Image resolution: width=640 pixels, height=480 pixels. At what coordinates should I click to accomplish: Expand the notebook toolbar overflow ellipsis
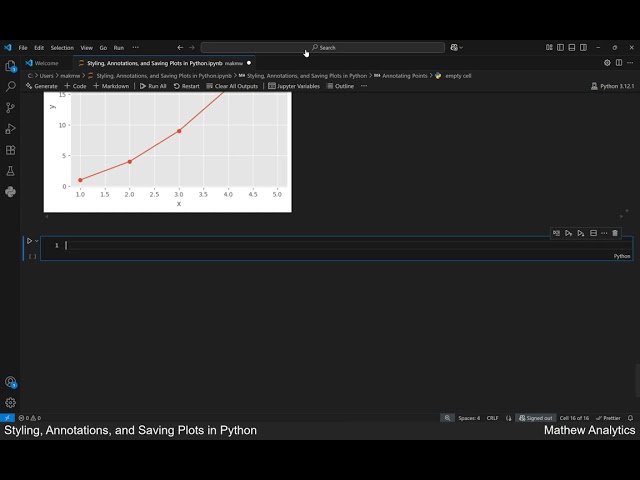(x=364, y=86)
